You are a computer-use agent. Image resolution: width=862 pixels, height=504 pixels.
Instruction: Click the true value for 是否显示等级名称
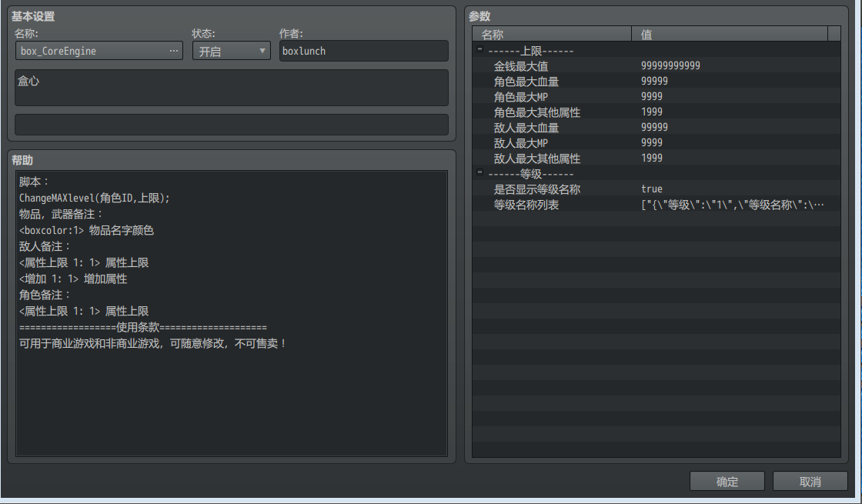[x=651, y=189]
